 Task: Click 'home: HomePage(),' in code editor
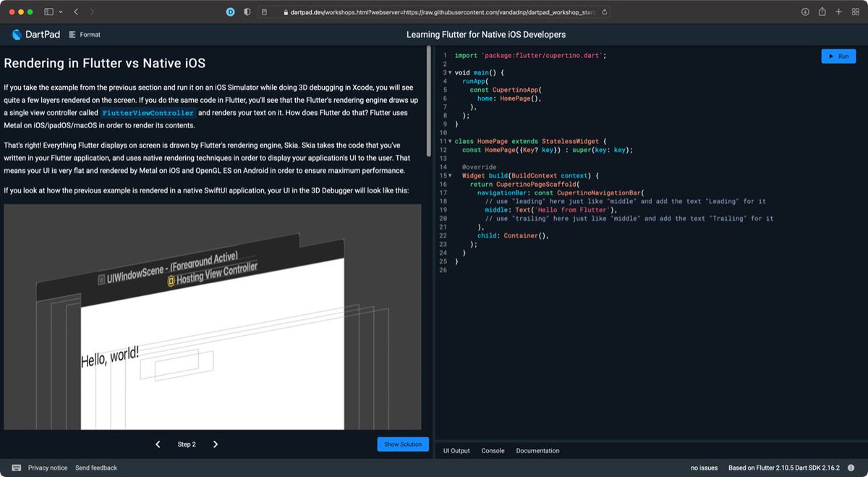[x=509, y=98]
